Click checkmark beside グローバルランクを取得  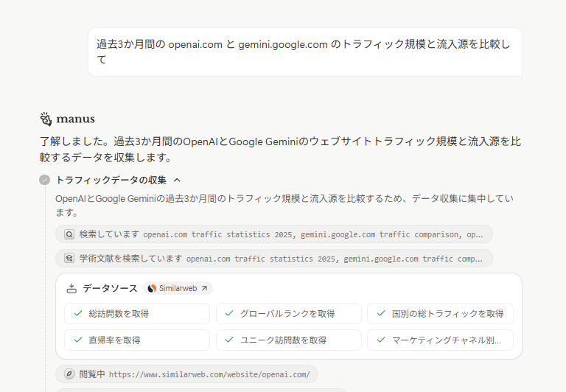(229, 313)
